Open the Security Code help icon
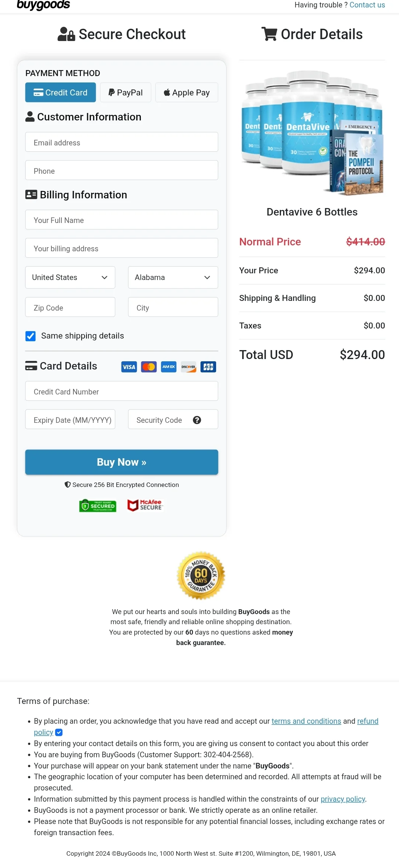 click(197, 420)
